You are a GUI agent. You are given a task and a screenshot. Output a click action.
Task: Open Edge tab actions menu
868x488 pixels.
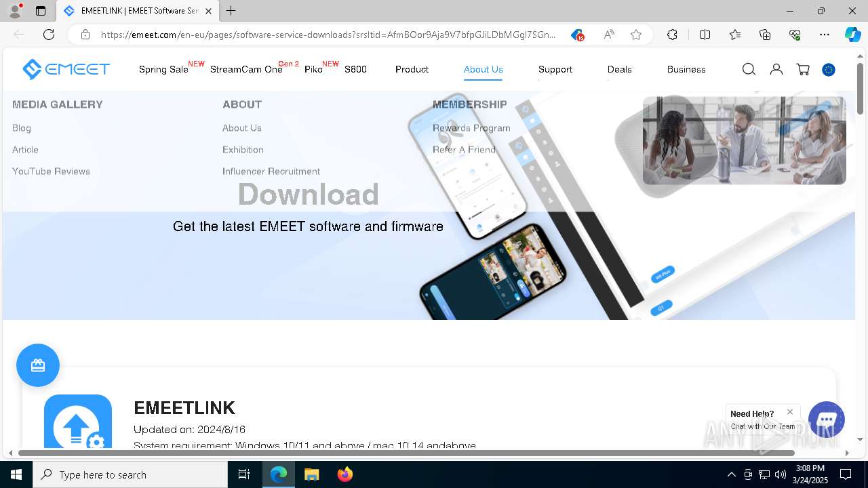pyautogui.click(x=41, y=11)
